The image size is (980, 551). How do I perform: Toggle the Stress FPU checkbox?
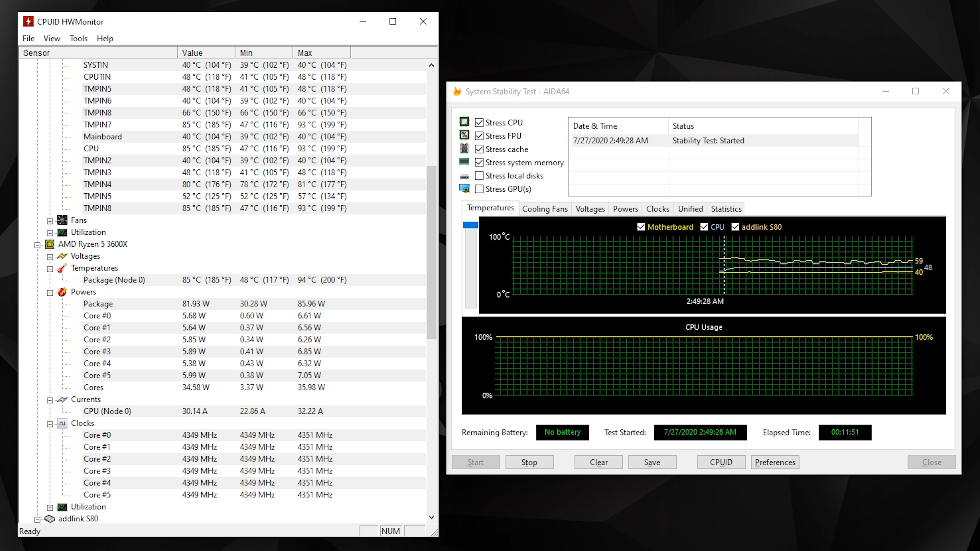479,136
